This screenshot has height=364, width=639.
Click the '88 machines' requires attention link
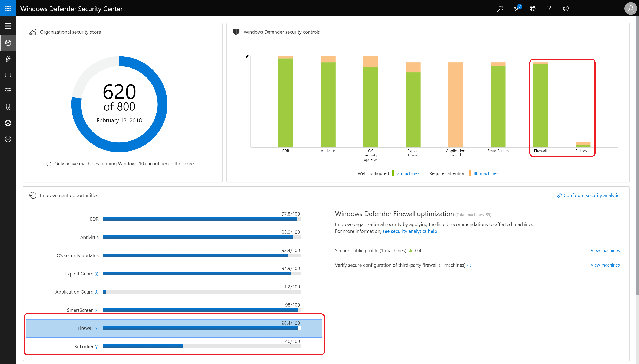coord(486,173)
